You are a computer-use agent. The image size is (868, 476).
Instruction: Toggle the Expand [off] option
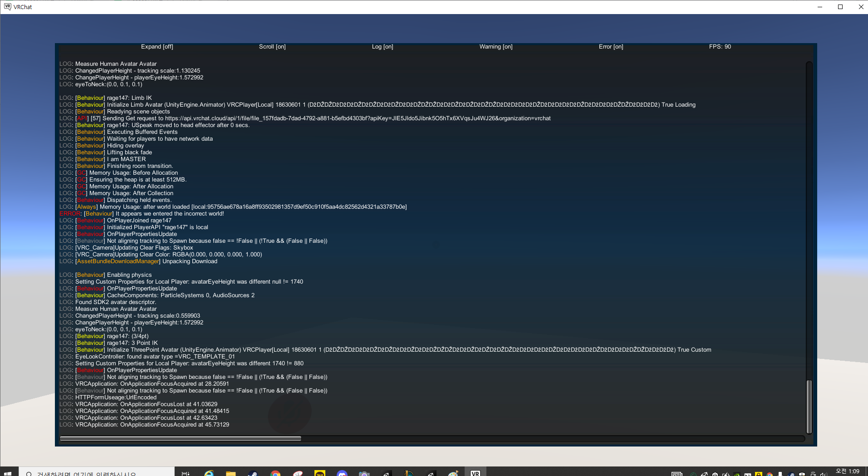pos(157,47)
